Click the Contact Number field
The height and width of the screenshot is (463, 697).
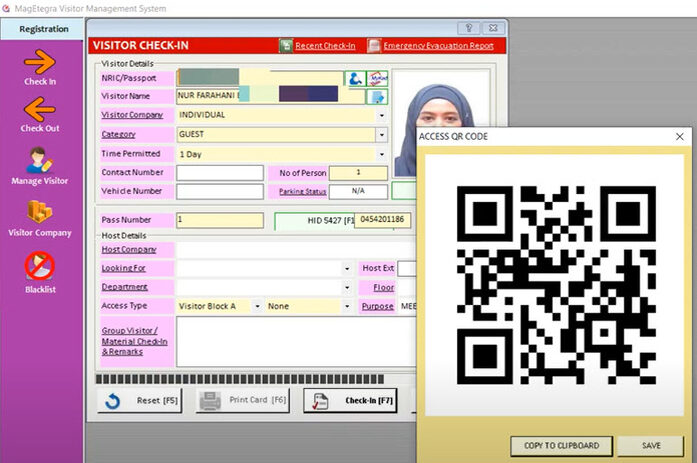pos(220,172)
